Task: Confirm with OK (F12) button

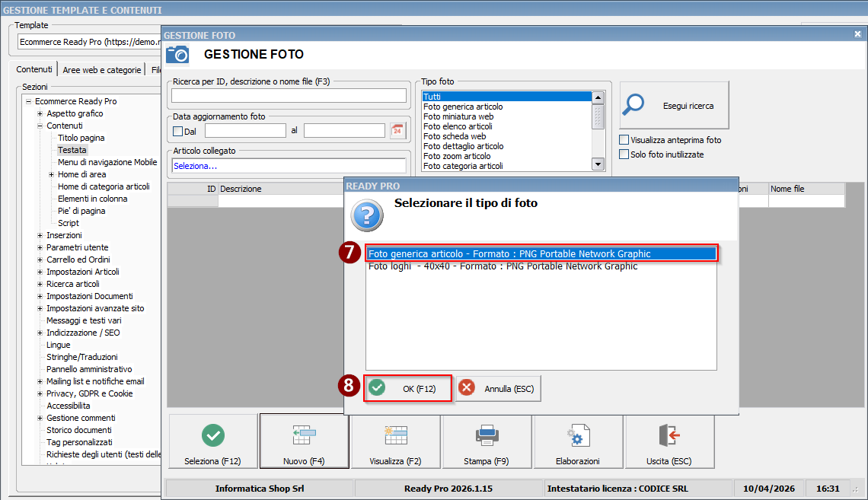Action: 408,389
